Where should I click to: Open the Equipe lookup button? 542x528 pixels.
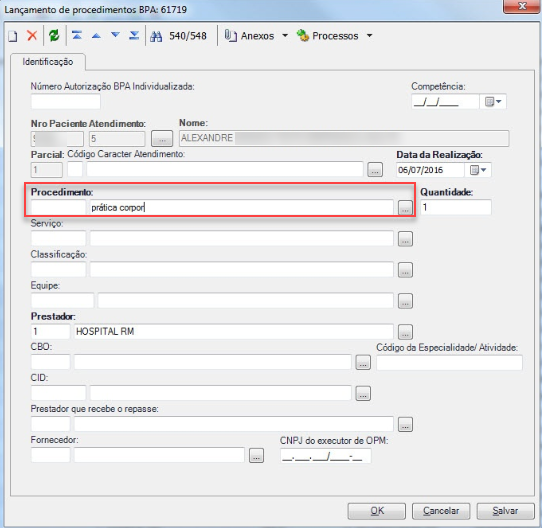click(405, 301)
